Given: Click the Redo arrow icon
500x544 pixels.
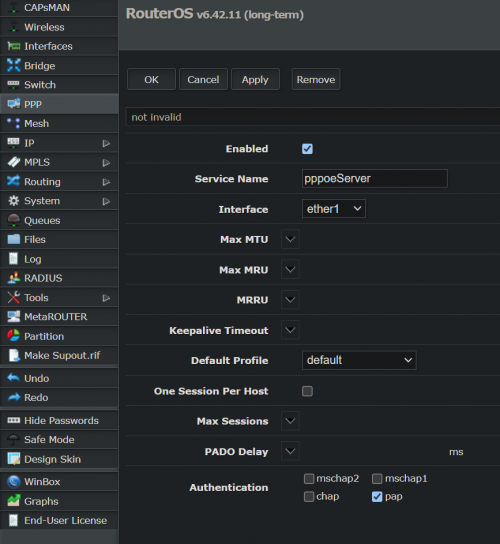Looking at the screenshot, I should (14, 397).
